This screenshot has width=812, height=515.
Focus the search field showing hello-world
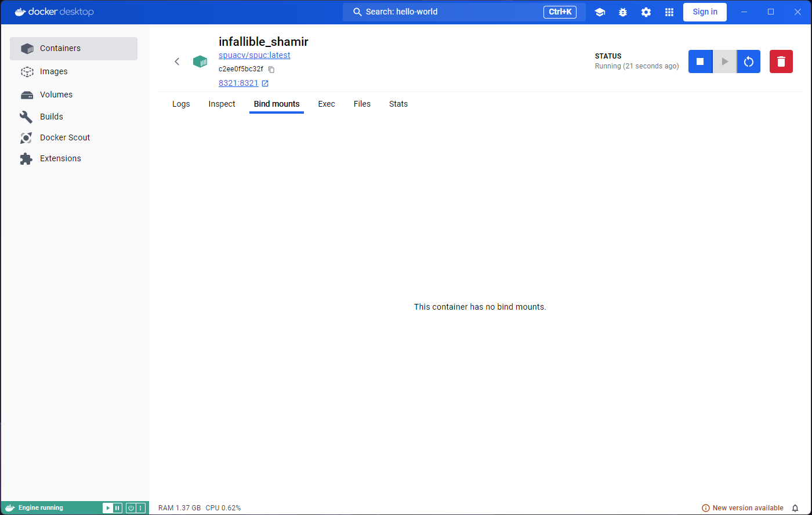pos(464,12)
